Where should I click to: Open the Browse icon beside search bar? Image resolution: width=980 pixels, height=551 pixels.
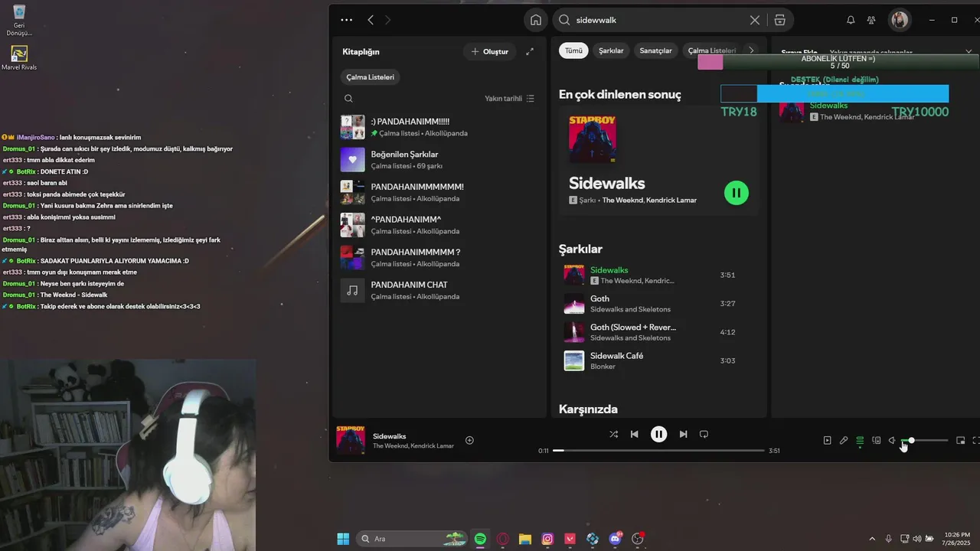(x=779, y=20)
